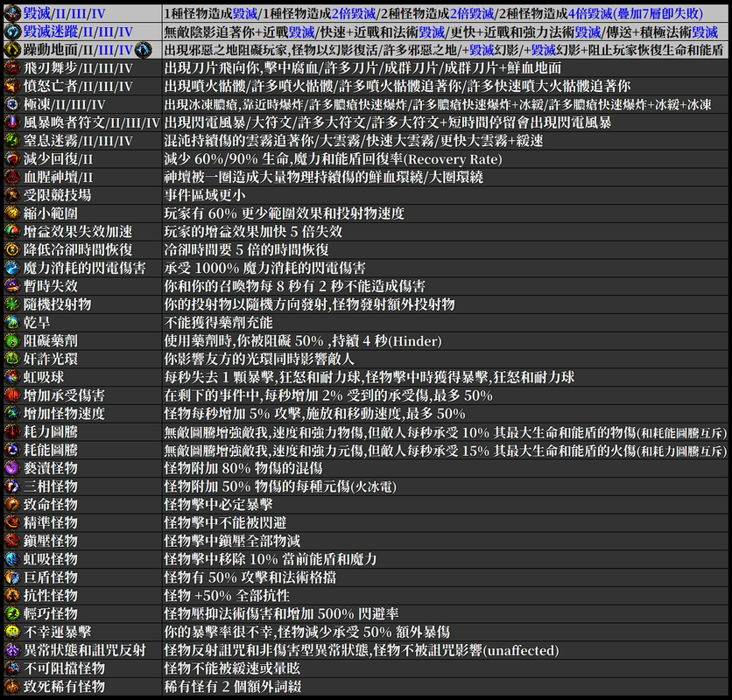Click the blue icon beside 毀滅迷蹤/II/III/IV
Screen dimensions: 732x700
[12, 31]
